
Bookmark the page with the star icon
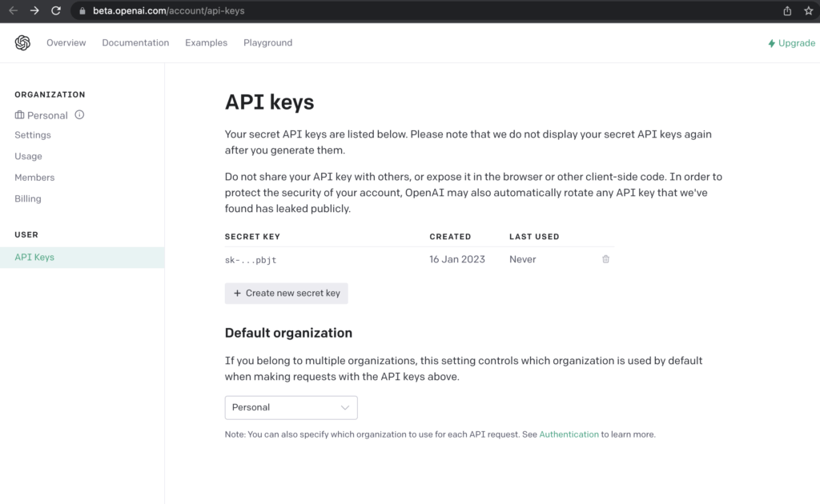(x=809, y=11)
